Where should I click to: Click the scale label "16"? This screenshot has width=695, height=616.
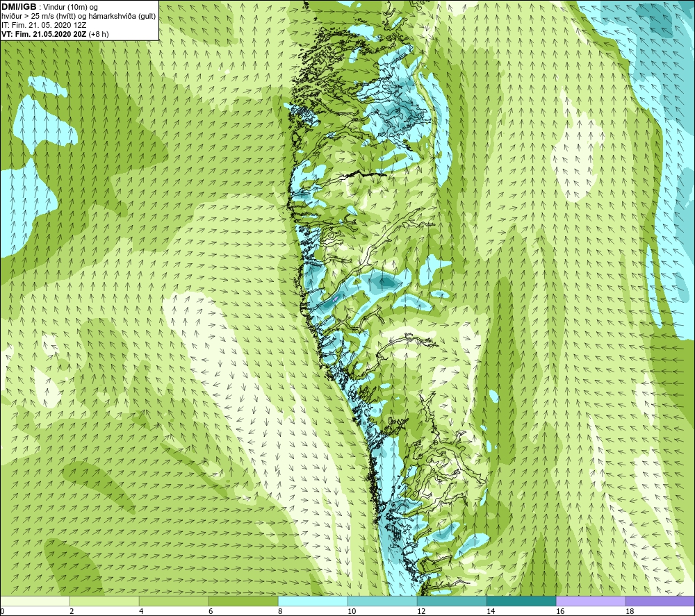pyautogui.click(x=560, y=612)
